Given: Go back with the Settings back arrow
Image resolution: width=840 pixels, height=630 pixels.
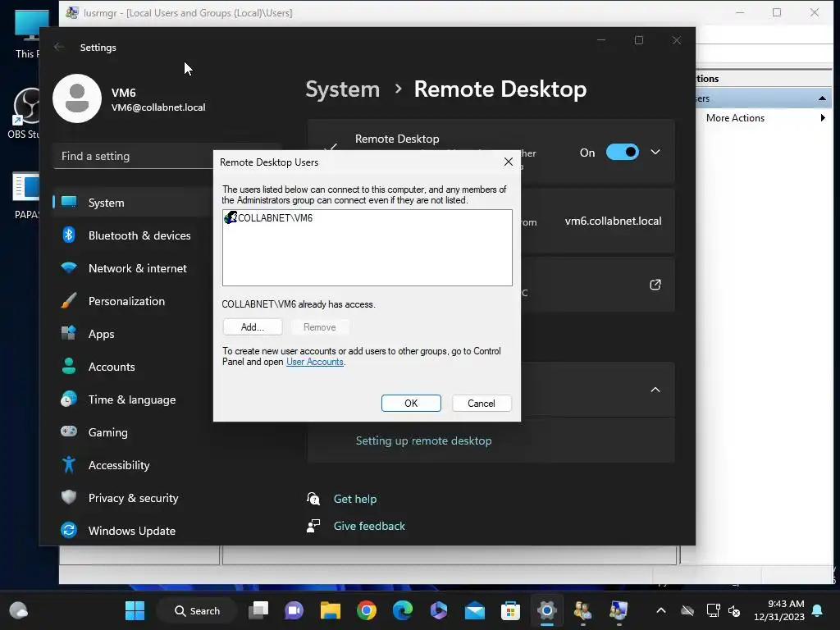Looking at the screenshot, I should pyautogui.click(x=59, y=47).
